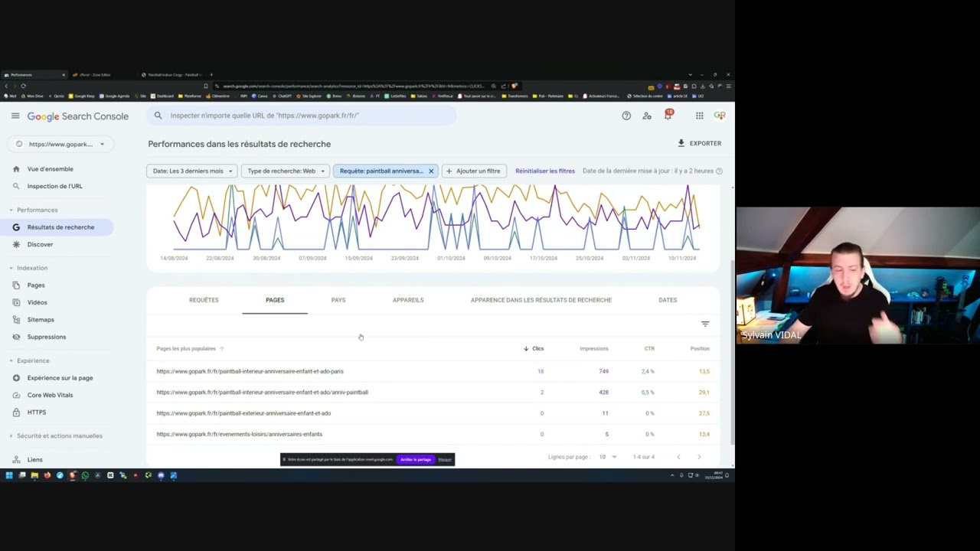980x551 pixels.
Task: Click the HTTPS lock icon
Action: point(16,412)
